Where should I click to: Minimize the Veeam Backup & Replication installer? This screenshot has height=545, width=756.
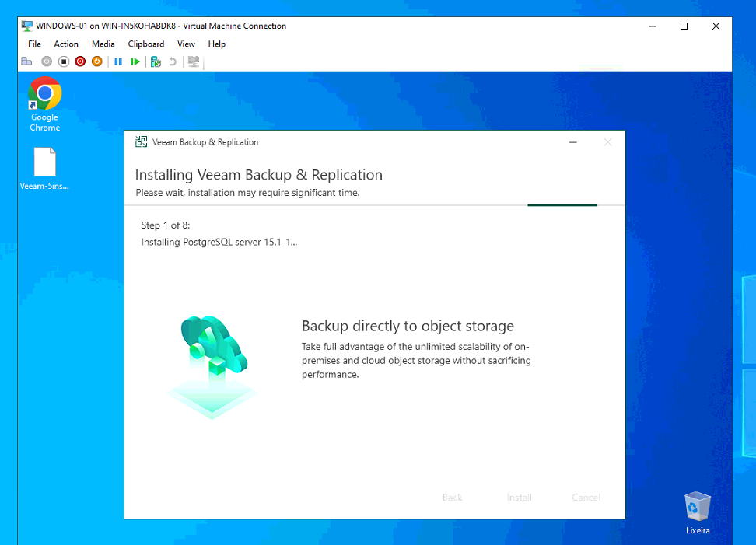click(x=572, y=142)
